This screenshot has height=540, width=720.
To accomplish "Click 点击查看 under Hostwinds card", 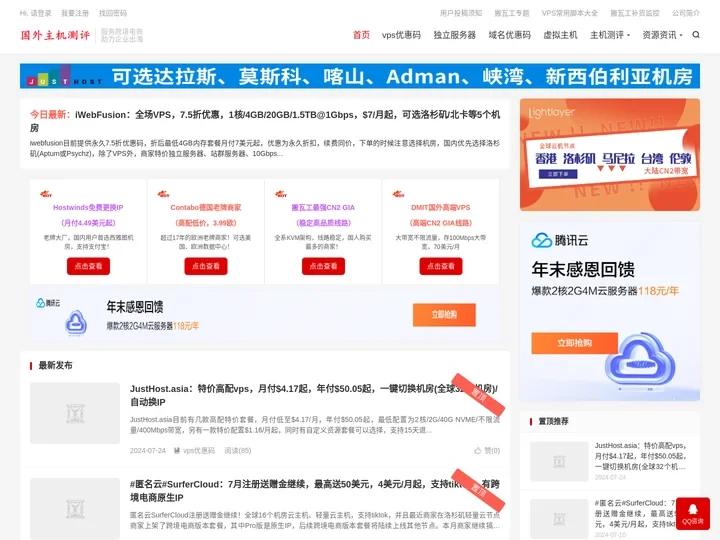I will pos(88,266).
